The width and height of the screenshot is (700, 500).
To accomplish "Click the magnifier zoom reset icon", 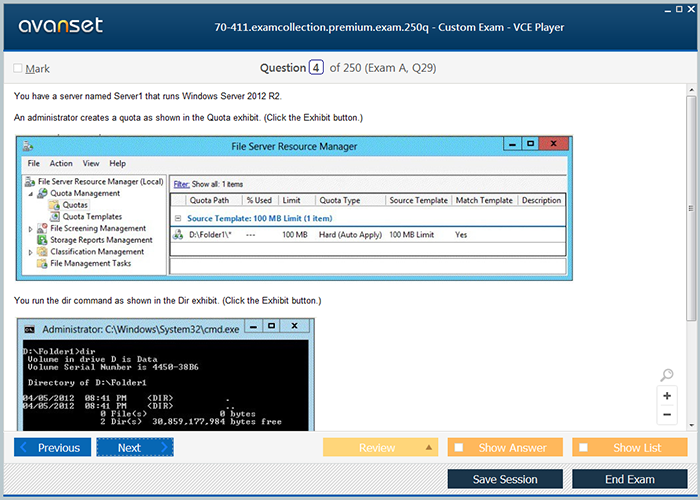I will [667, 376].
